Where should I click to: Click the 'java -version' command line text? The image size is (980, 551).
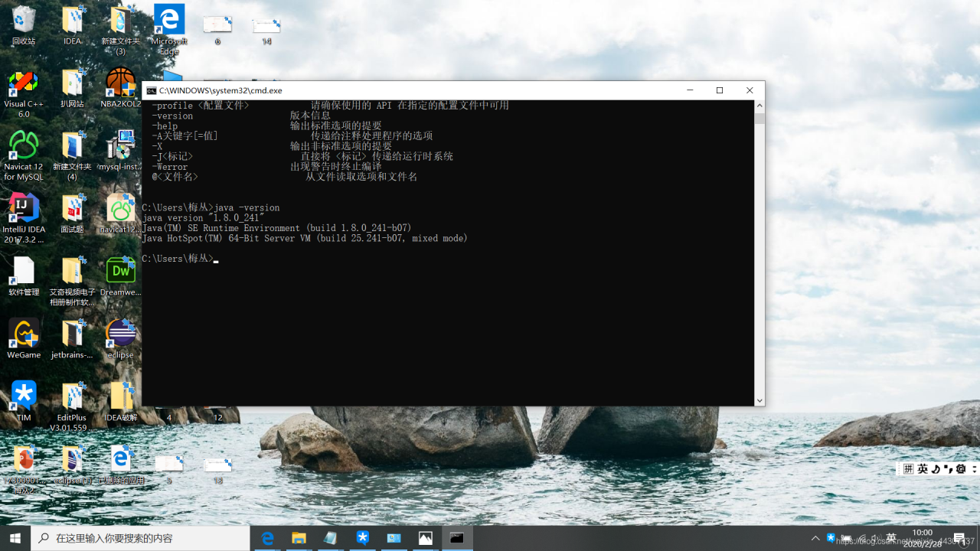pos(247,207)
